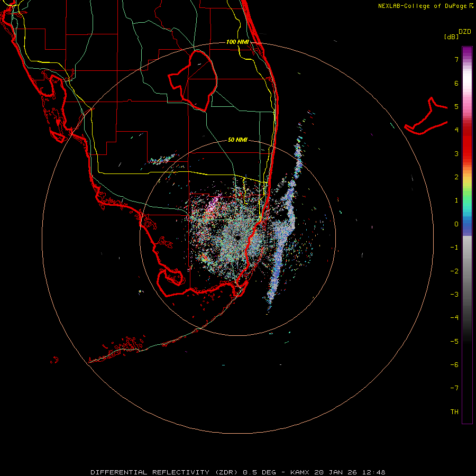Click the -6 dB value on the scale
Image resolution: width=476 pixels, height=476 pixels.
click(x=454, y=365)
